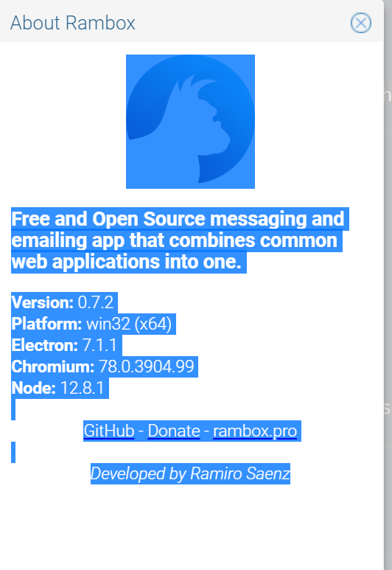
Task: Click the About Rambox title text
Action: click(x=73, y=23)
